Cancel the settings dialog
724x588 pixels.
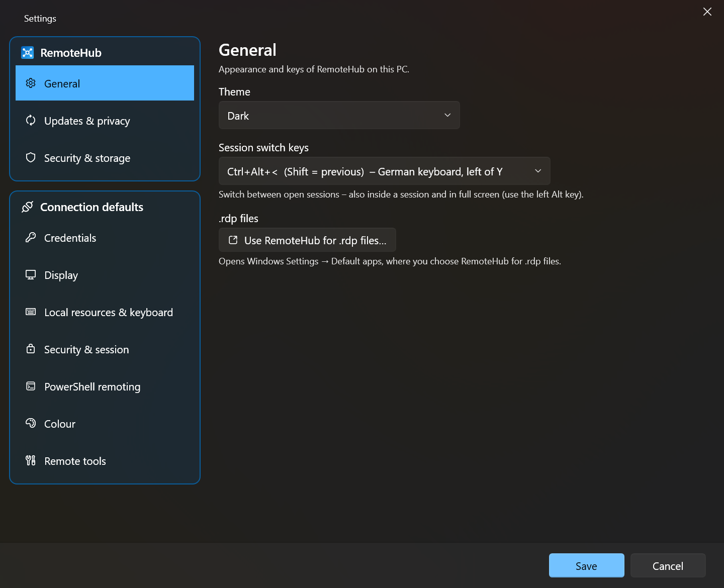pyautogui.click(x=668, y=566)
